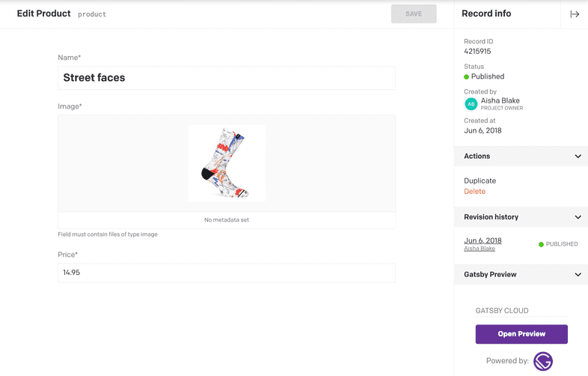Click the 'No metadata set' bar

point(227,220)
